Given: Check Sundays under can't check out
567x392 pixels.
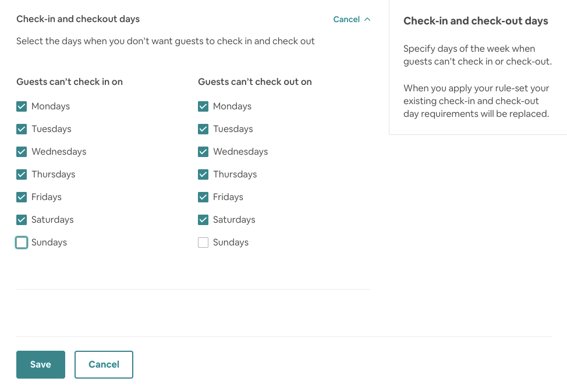Looking at the screenshot, I should click(x=203, y=243).
